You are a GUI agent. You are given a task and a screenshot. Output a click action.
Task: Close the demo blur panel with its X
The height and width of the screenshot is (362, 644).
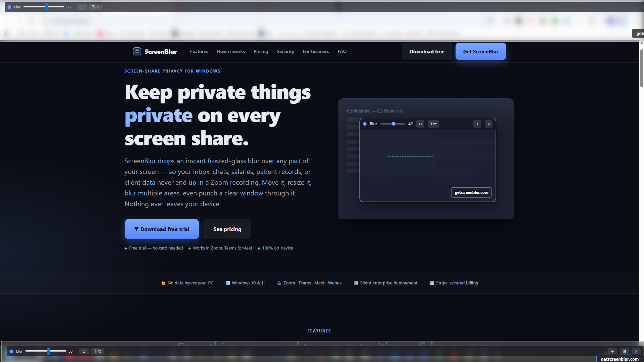[x=489, y=124]
